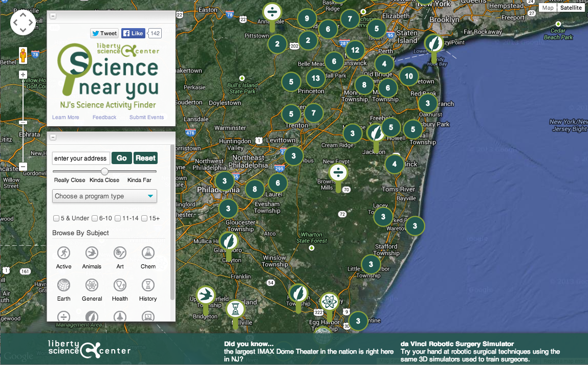Viewport: 588px width, 365px height.
Task: Browse the Art subject icon
Action: 120,253
